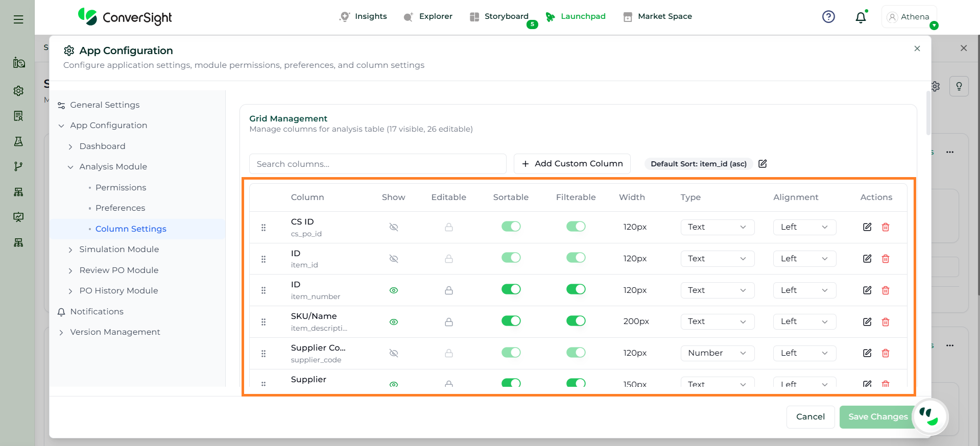Open the chat assistant bubble icon
980x446 pixels.
tap(929, 416)
